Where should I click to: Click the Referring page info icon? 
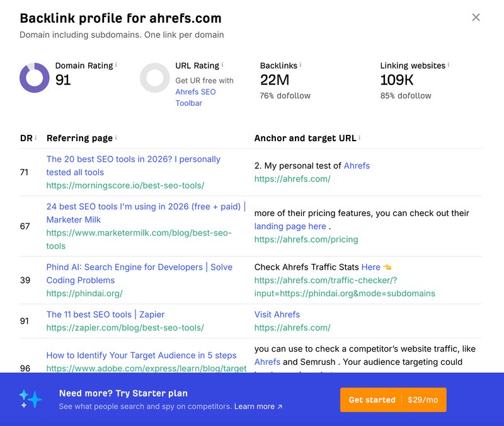(116, 137)
